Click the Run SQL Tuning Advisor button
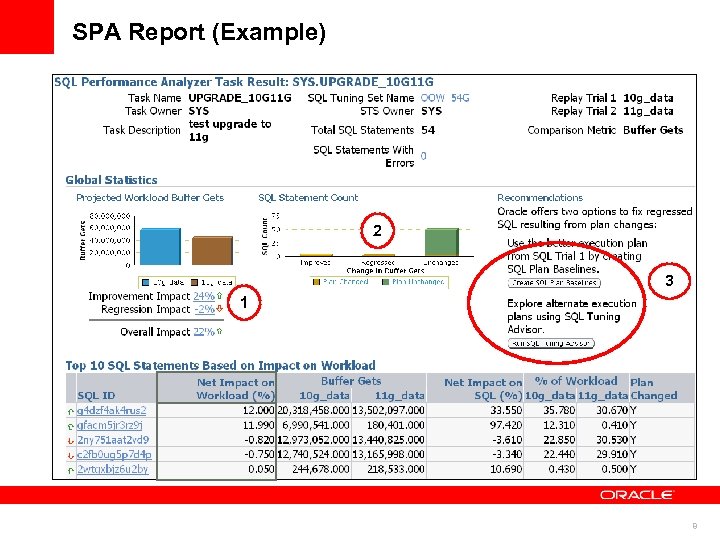 pyautogui.click(x=551, y=343)
